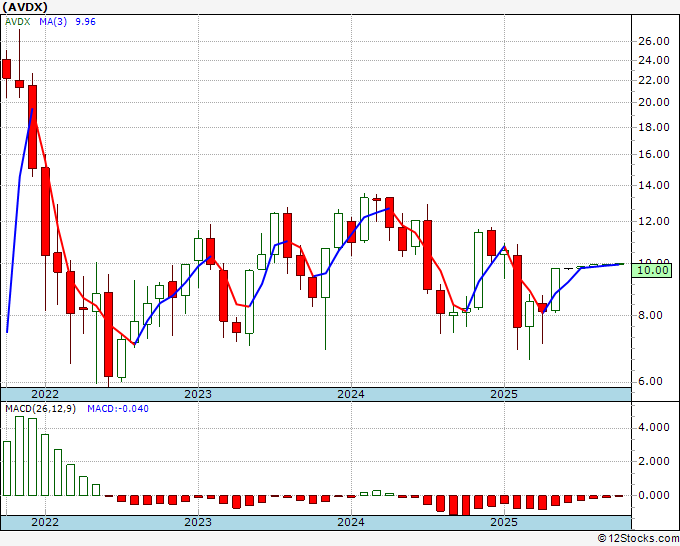Click the 24.00 price axis label

(x=654, y=61)
